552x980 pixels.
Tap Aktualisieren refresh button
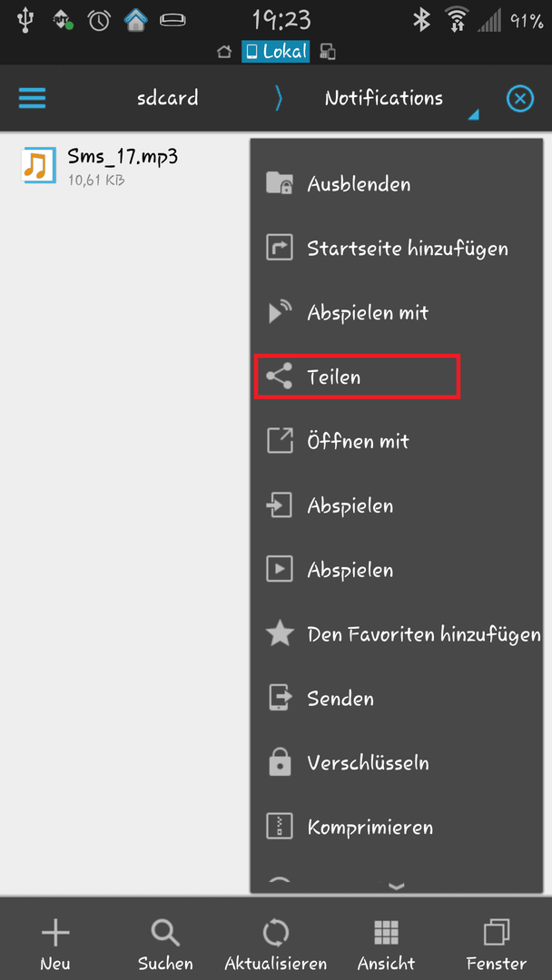click(x=275, y=946)
